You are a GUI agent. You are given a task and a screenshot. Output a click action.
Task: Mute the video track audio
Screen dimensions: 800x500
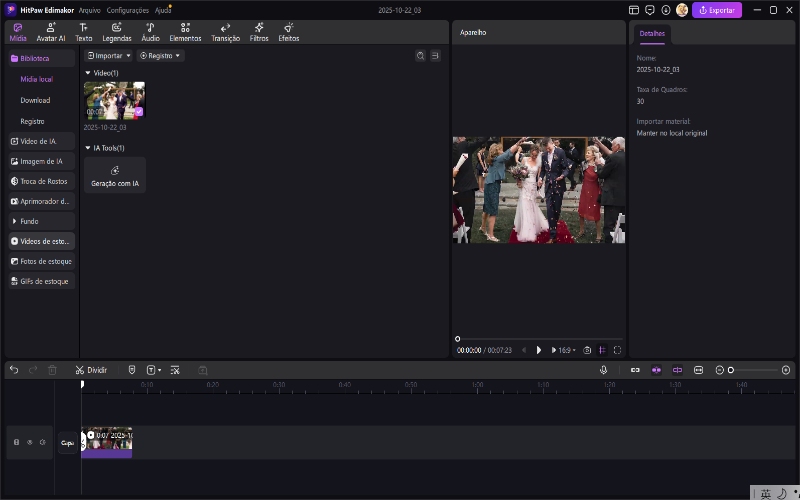coord(42,442)
